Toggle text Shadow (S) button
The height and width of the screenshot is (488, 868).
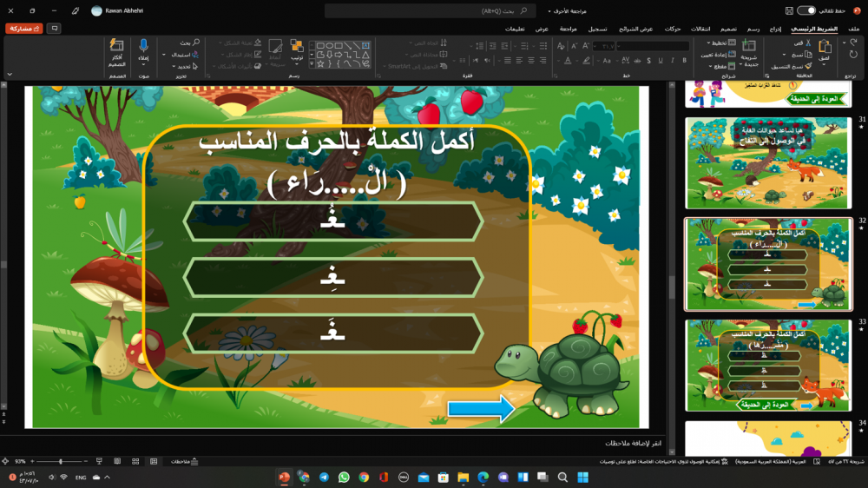tap(648, 61)
